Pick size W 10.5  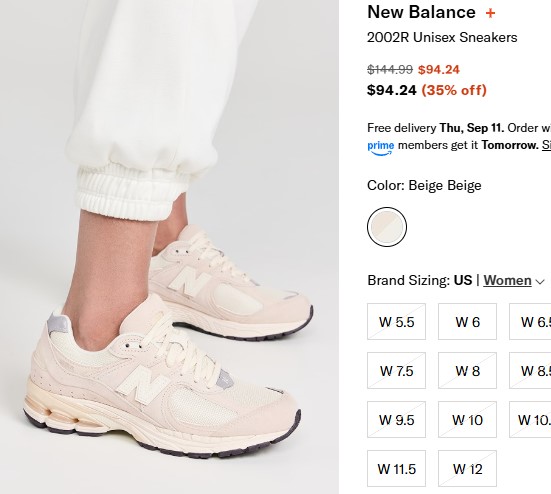[x=530, y=420]
